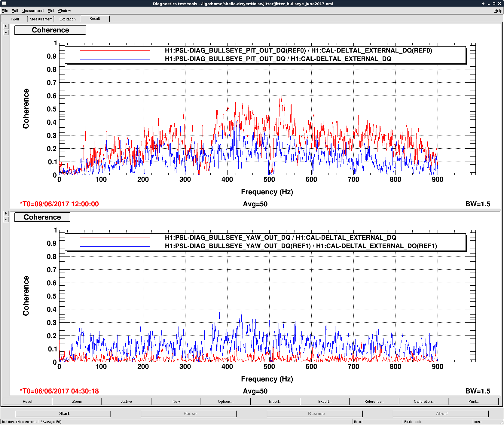The height and width of the screenshot is (425, 504).
Task: Open the plot Options... panel
Action: (225, 401)
